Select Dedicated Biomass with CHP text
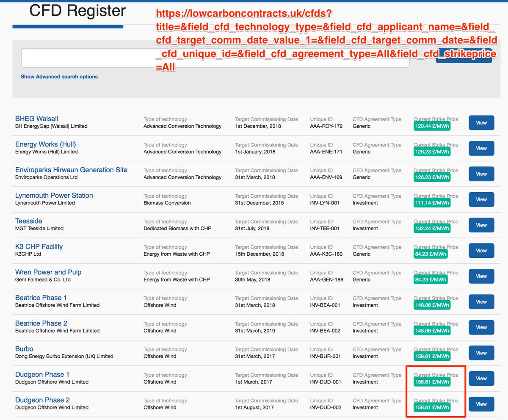Image resolution: width=508 pixels, height=420 pixels. coord(177,229)
